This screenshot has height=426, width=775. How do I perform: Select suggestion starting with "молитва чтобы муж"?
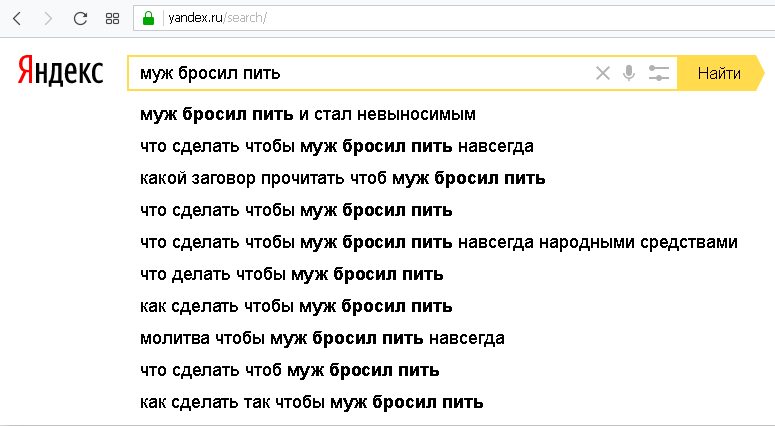[x=322, y=338]
